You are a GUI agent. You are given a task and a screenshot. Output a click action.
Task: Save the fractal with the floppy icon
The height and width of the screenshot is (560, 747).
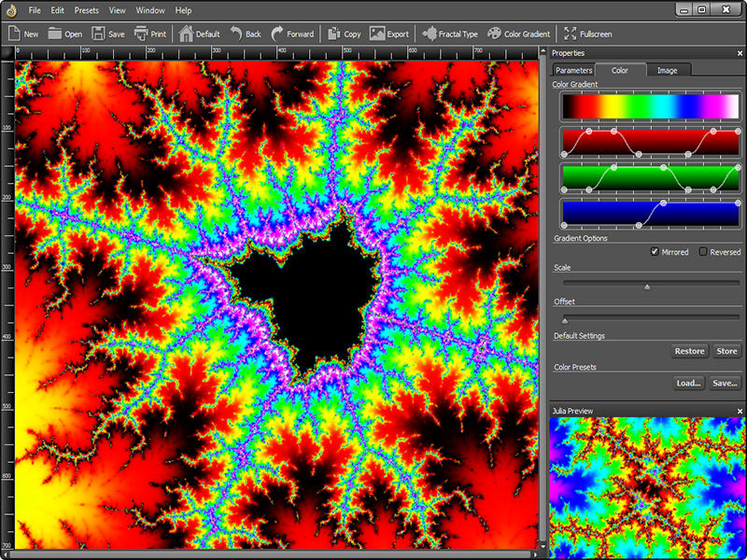pyautogui.click(x=98, y=34)
